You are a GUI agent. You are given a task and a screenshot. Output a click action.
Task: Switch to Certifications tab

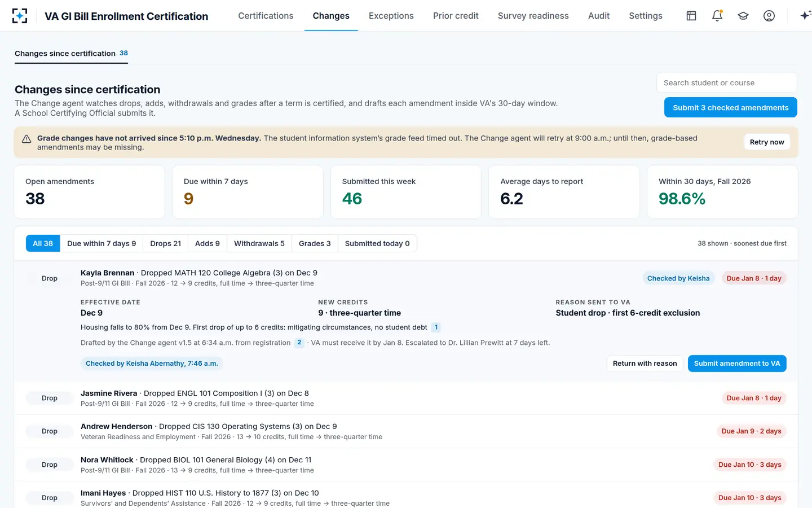(x=266, y=16)
